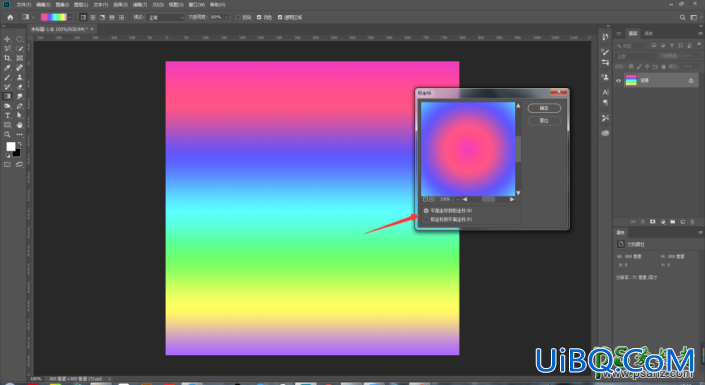The width and height of the screenshot is (705, 385).
Task: Expand the Opacity percentage dropdown
Action: click(x=227, y=17)
